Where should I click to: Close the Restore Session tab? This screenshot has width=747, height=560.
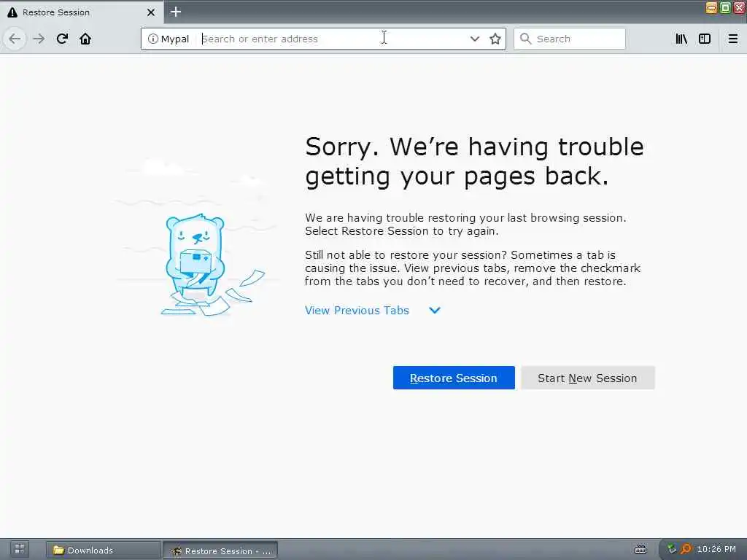pos(151,12)
